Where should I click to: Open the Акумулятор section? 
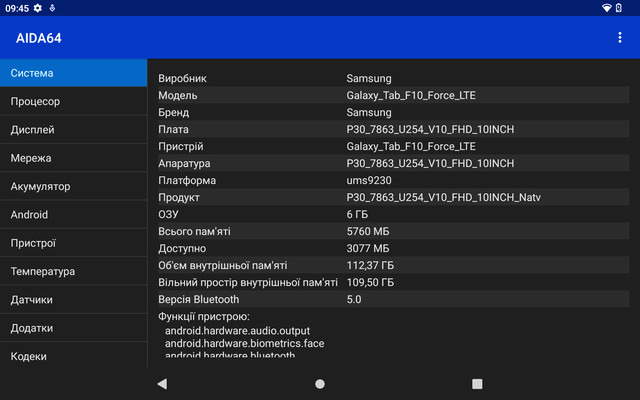pos(73,187)
